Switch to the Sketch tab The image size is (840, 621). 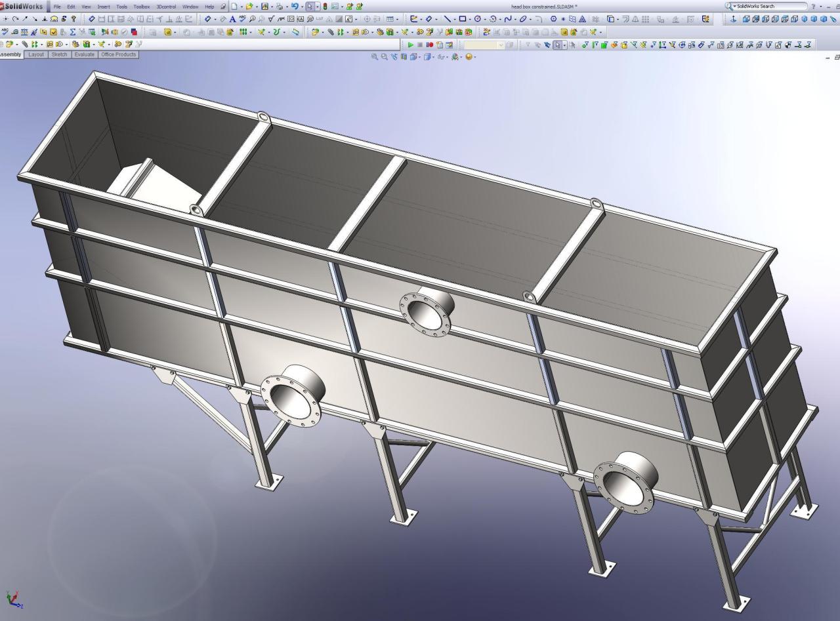59,54
